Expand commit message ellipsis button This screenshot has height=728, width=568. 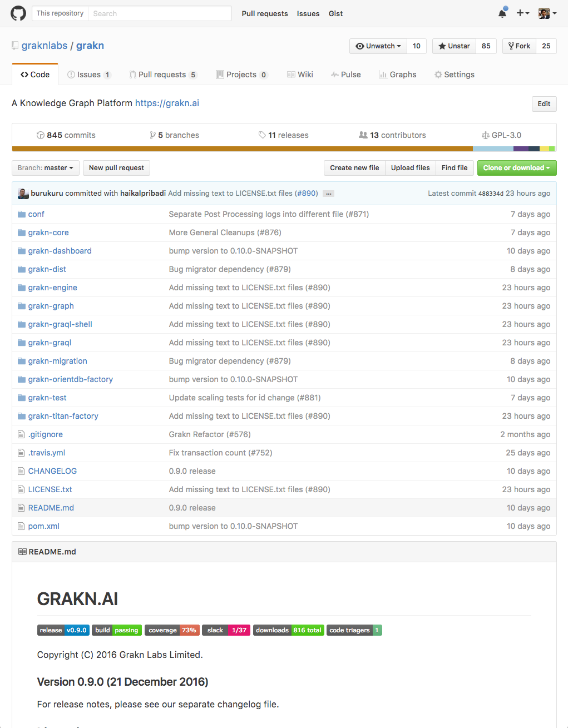[329, 194]
